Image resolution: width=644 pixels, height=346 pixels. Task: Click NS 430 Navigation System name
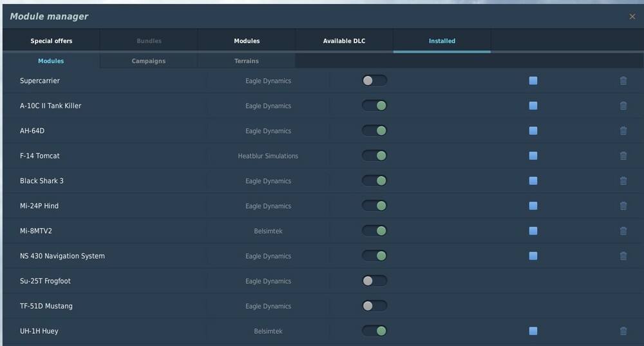click(62, 256)
